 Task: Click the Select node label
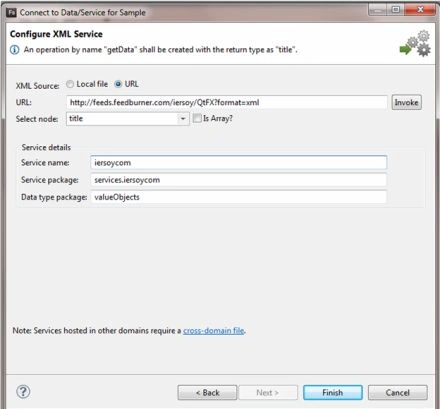[37, 119]
